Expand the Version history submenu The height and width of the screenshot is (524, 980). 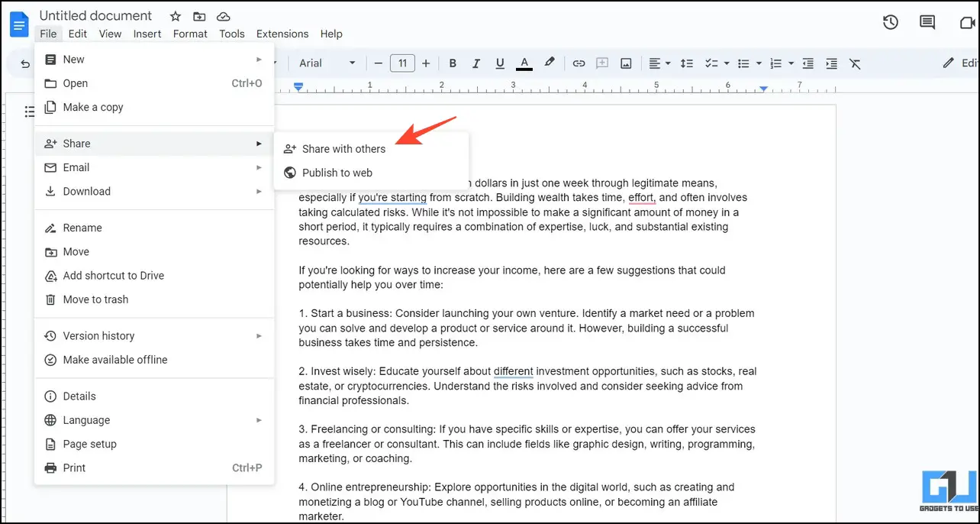click(154, 336)
